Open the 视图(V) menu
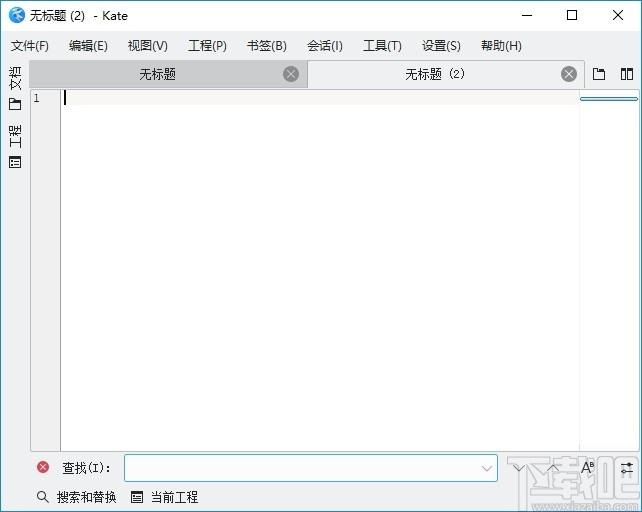The width and height of the screenshot is (642, 512). pyautogui.click(x=147, y=46)
